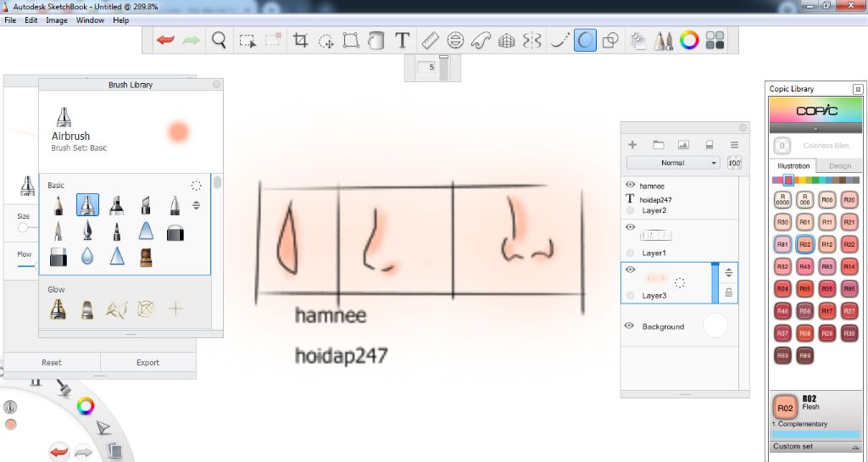Switch to the Design tab
868x462 pixels.
pyautogui.click(x=839, y=166)
